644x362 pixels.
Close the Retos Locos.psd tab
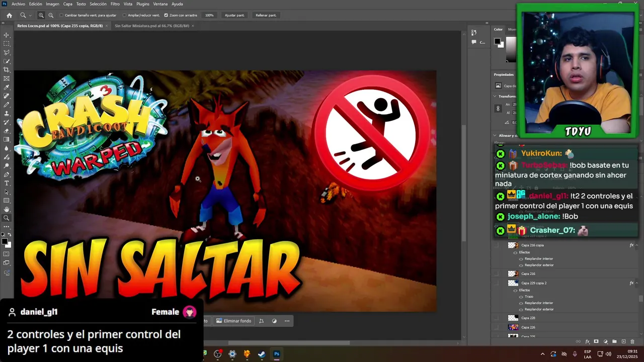[x=107, y=26]
